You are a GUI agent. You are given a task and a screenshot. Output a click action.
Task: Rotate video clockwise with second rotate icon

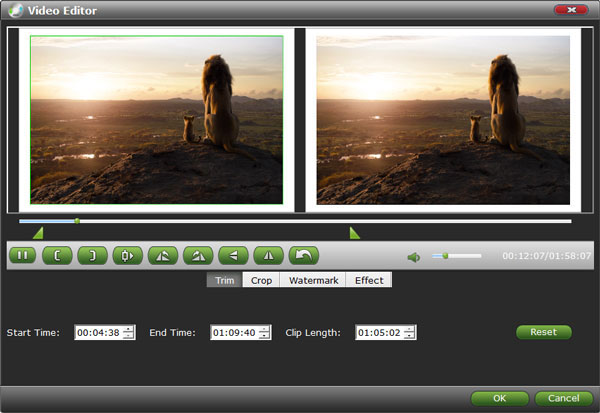coord(198,255)
